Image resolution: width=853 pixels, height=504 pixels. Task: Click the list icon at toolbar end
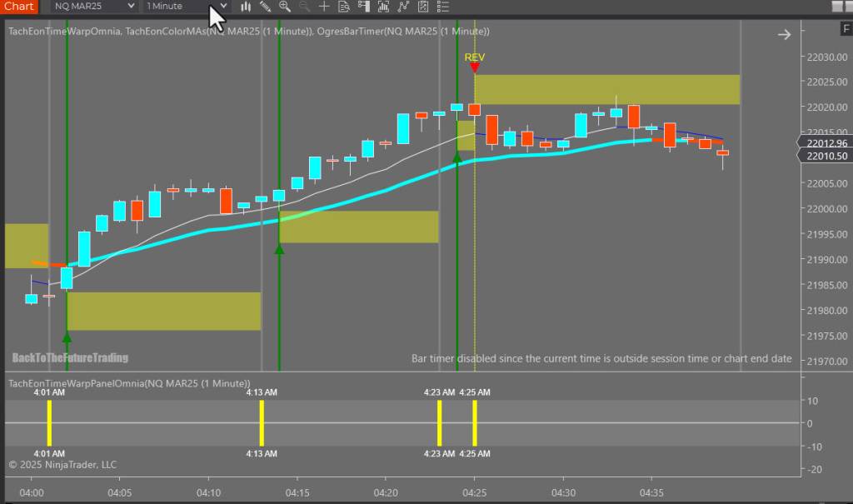442,7
